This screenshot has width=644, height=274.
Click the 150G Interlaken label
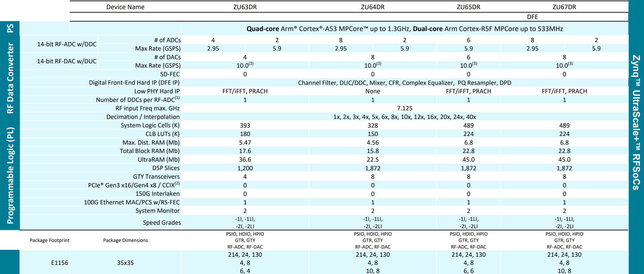point(157,194)
